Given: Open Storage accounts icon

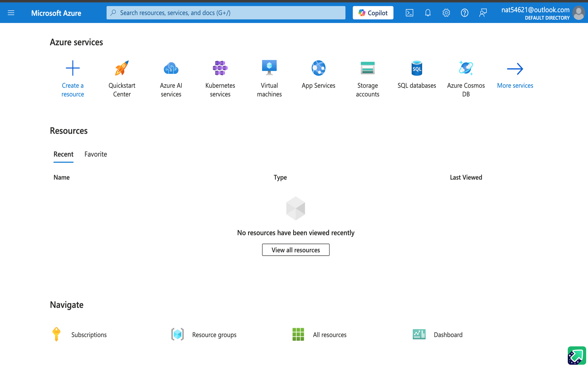Looking at the screenshot, I should coord(367,68).
